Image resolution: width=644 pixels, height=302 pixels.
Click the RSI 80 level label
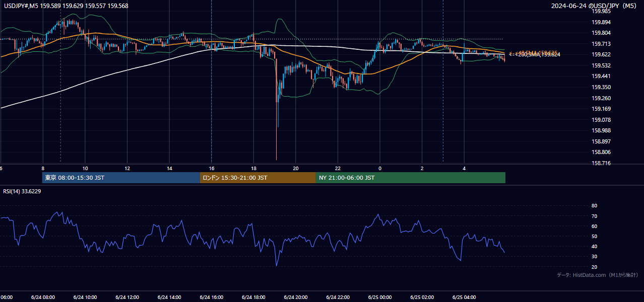594,206
